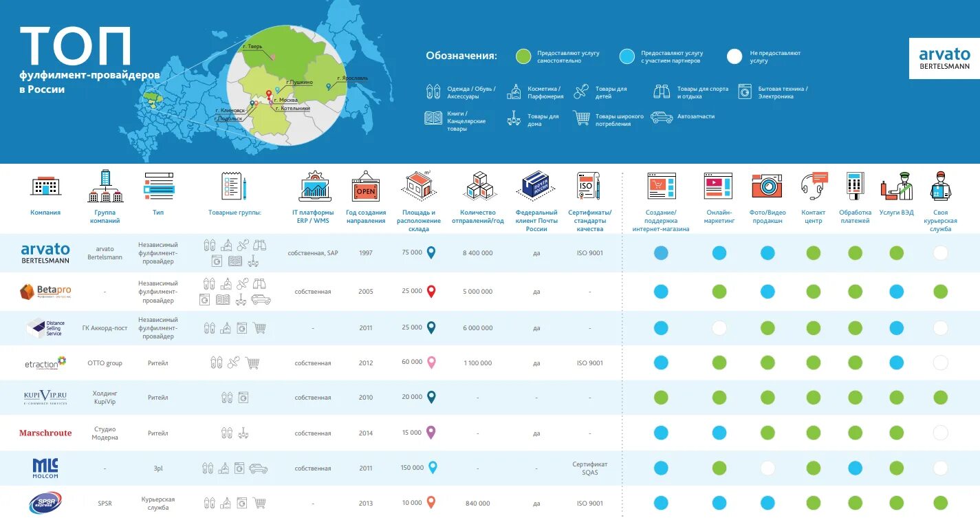Open the SPSR express logo

[45, 503]
